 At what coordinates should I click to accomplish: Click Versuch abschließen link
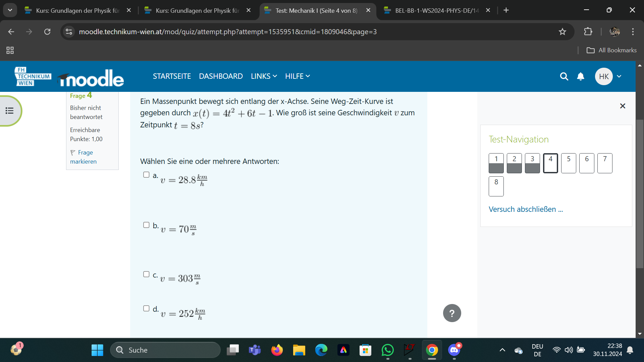coord(526,209)
